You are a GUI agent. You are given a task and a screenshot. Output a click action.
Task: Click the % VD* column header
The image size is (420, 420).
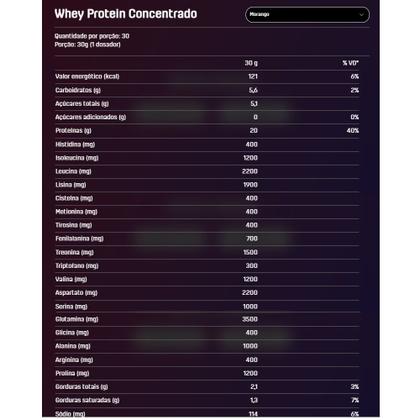(351, 63)
